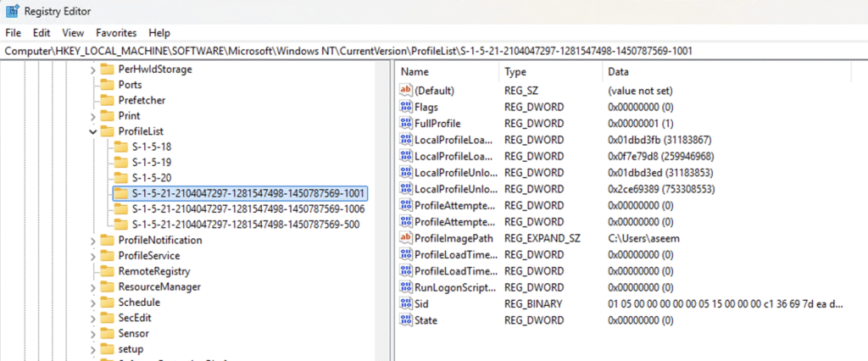Image resolution: width=868 pixels, height=361 pixels.
Task: Click the Sid binary value icon
Action: pos(406,303)
